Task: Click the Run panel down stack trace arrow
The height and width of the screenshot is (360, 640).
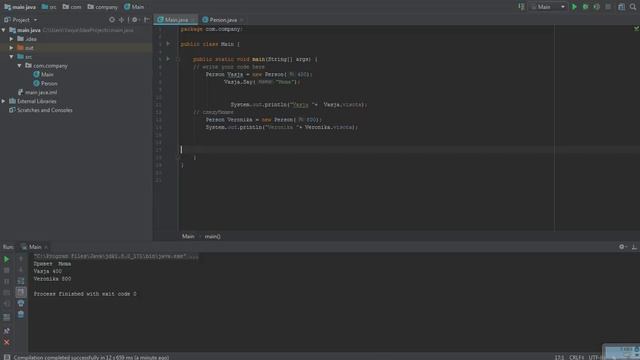Action: [x=21, y=270]
